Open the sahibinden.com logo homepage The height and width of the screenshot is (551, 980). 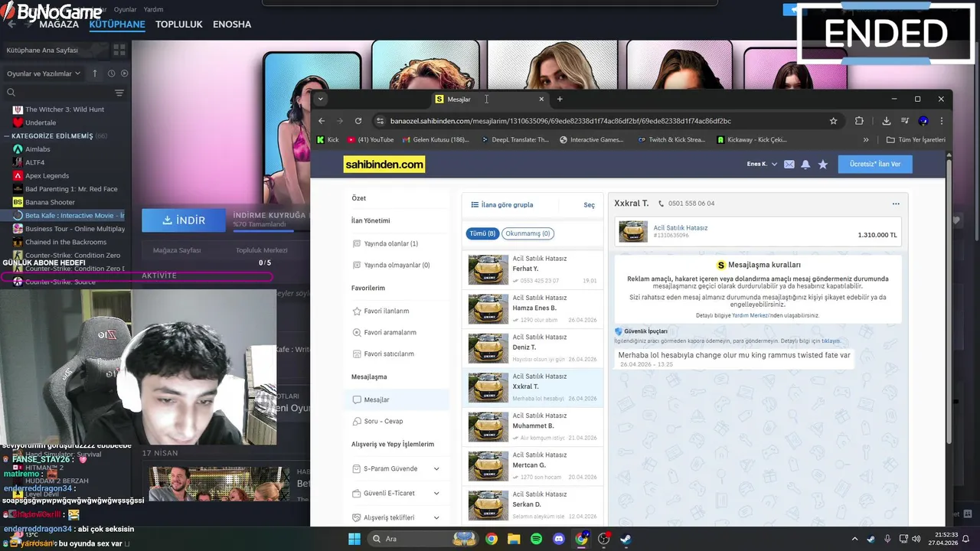pos(384,165)
